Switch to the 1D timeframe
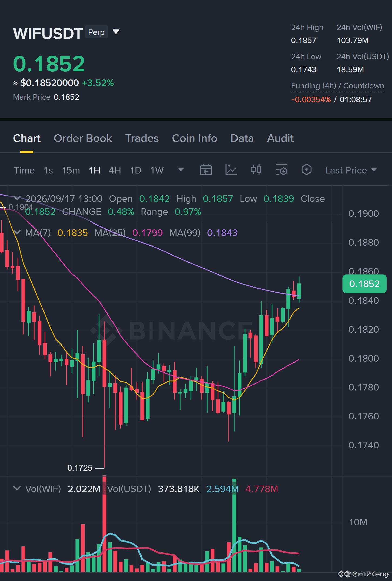 [136, 170]
